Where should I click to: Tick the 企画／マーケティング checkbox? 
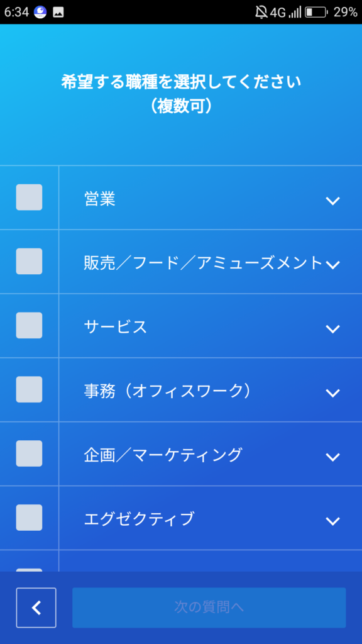(29, 453)
